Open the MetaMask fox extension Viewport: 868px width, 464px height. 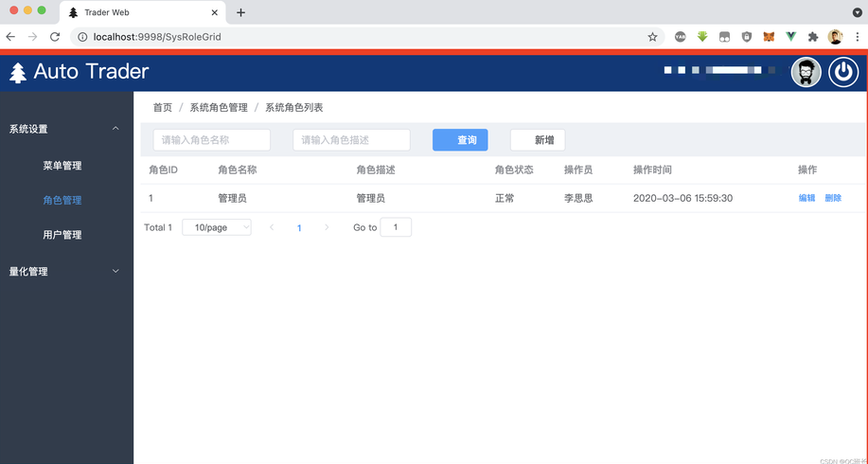click(x=769, y=37)
